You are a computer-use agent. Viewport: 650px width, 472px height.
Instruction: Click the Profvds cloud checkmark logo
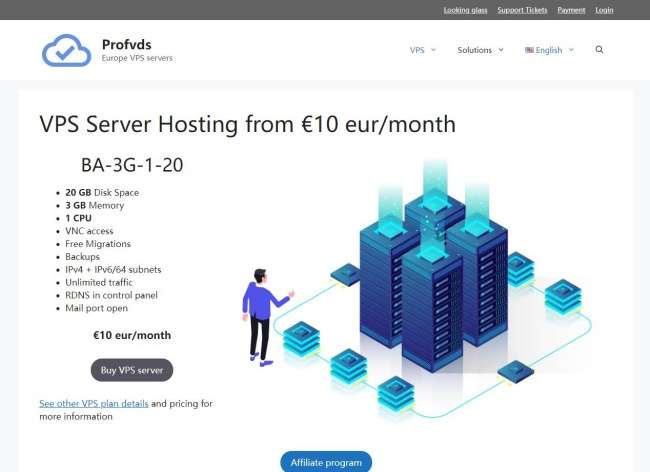point(66,50)
